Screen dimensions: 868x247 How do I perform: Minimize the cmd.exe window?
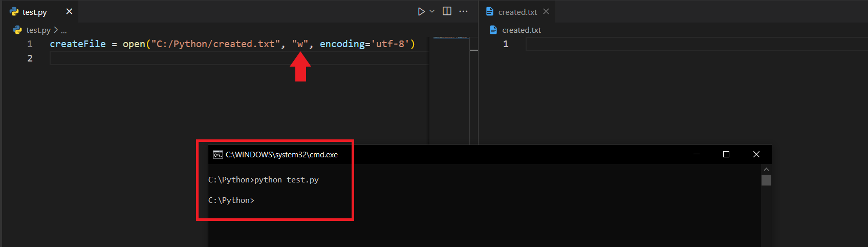[x=696, y=154]
